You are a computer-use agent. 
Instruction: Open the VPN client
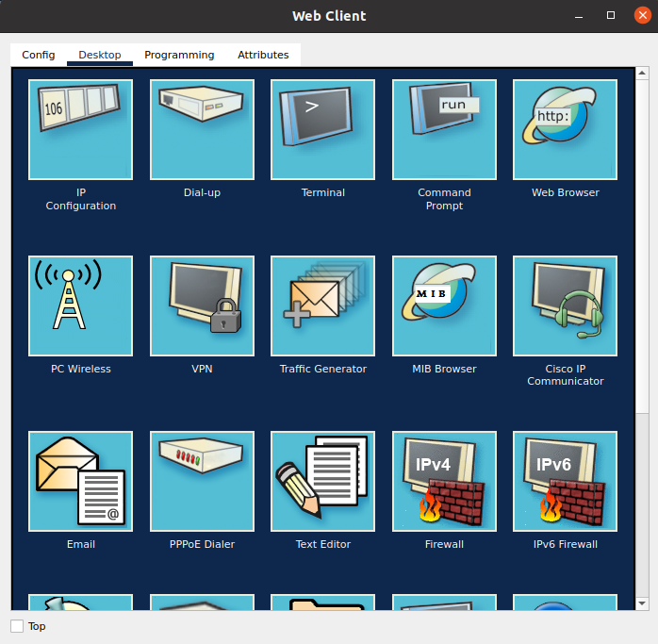(x=202, y=305)
